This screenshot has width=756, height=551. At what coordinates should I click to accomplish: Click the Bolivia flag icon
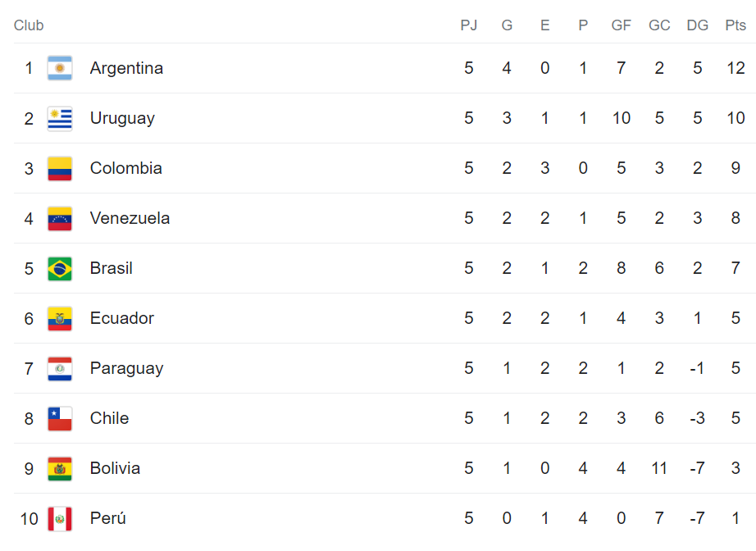coord(60,468)
